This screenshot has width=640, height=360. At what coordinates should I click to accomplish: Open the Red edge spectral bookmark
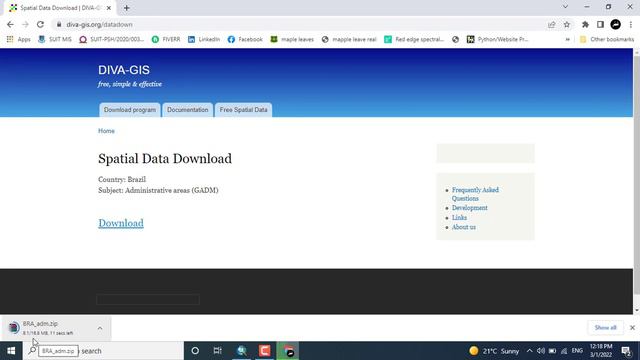(x=414, y=39)
